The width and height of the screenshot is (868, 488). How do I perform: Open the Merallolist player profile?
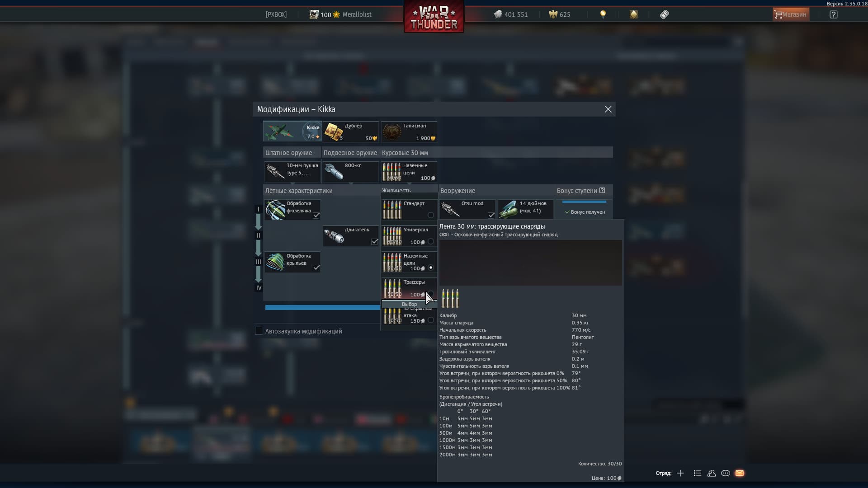tap(357, 14)
